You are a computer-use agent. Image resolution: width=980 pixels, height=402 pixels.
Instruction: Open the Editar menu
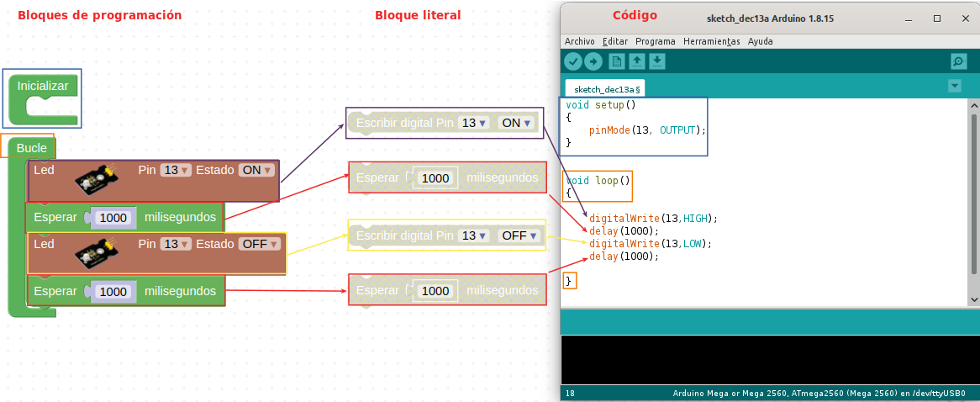point(615,41)
